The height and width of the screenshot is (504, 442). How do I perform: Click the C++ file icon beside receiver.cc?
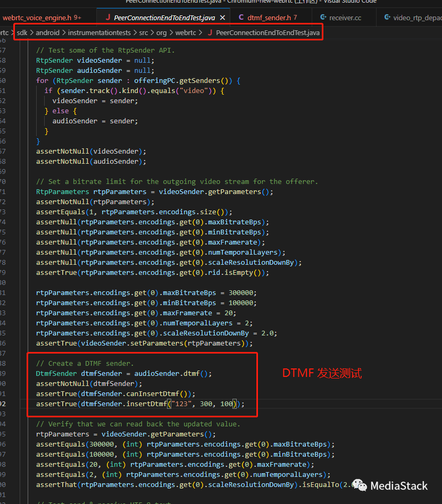[x=322, y=18]
